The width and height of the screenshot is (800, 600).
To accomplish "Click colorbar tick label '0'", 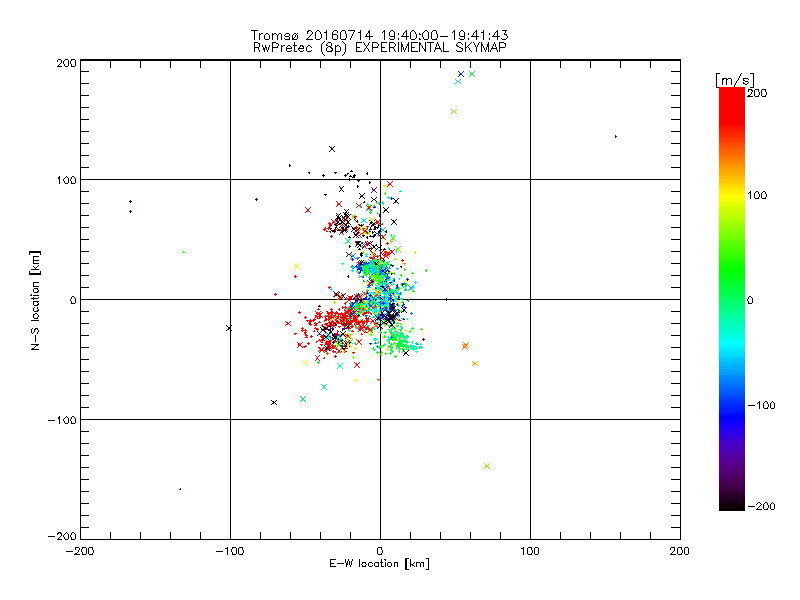I will [750, 300].
